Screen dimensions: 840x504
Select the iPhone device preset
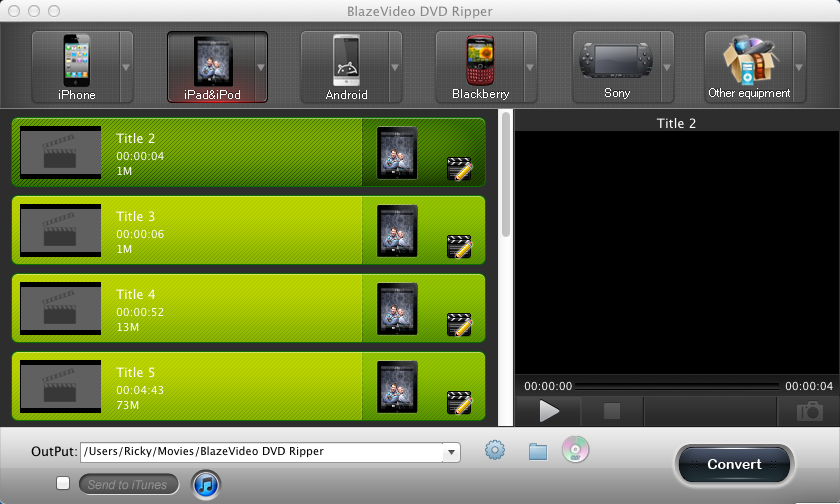[x=76, y=67]
